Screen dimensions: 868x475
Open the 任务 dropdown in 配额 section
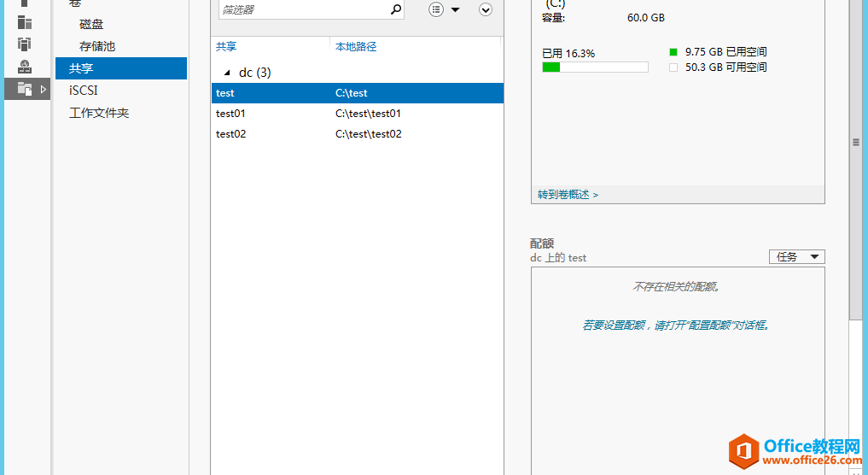797,256
